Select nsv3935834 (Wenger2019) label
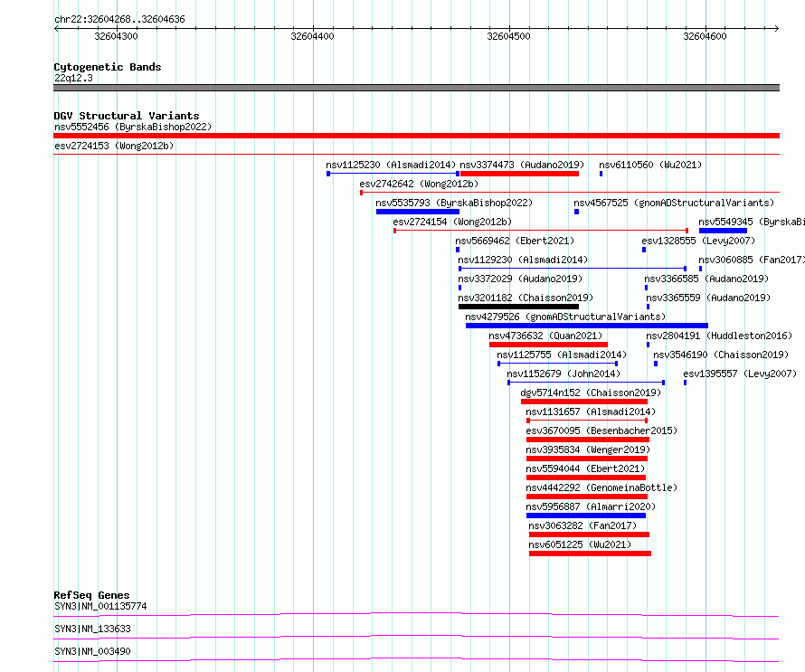This screenshot has width=805, height=672. pos(588,450)
